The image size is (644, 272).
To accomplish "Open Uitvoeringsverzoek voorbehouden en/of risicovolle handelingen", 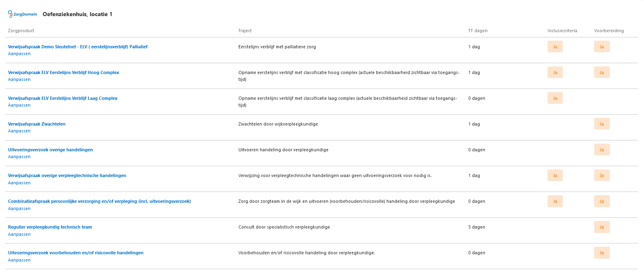I will pos(76,253).
